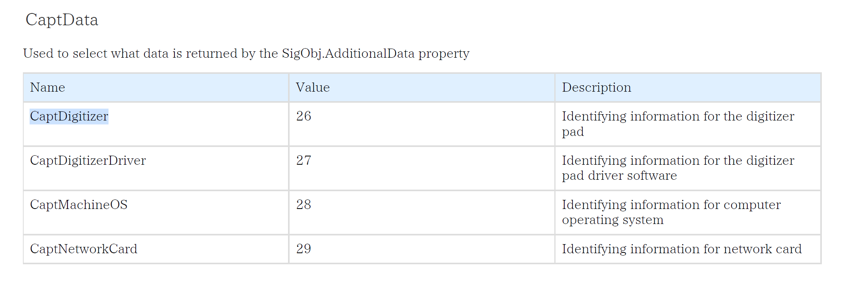Click the CaptDigitizerDriver name cell
Viewport: 868px width, 286px height.
coord(88,160)
